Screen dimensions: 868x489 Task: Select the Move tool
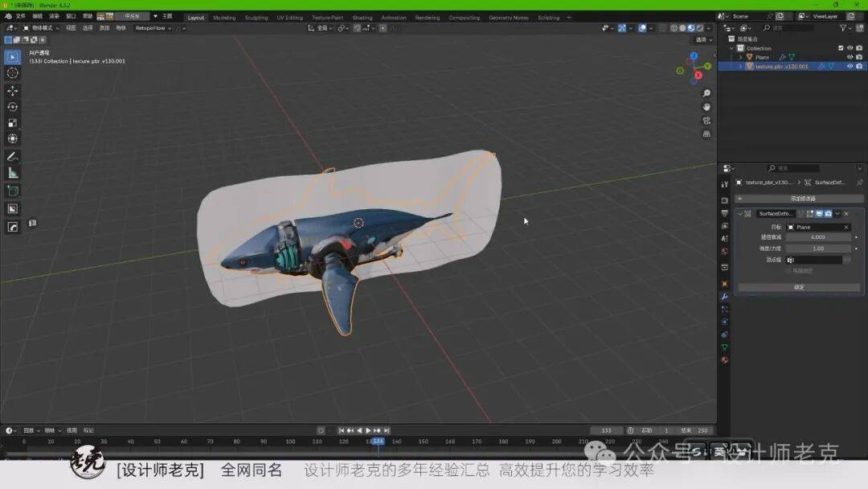click(13, 90)
